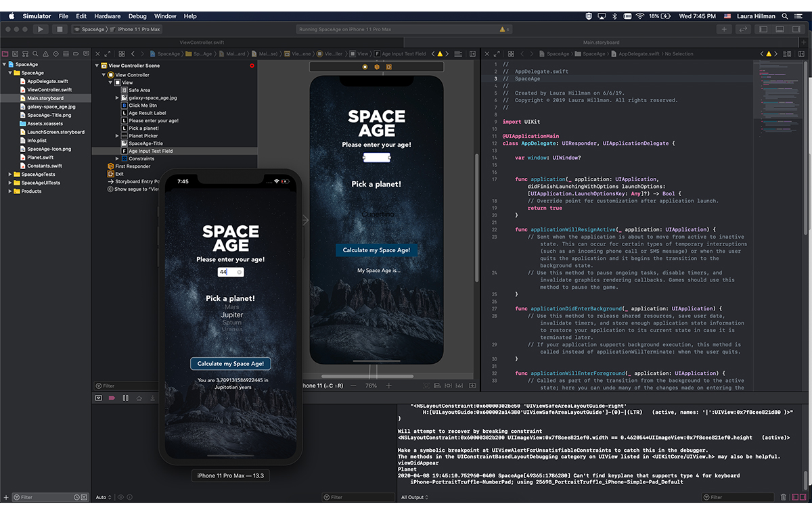
Task: Open the Debug menu in menu bar
Action: tap(137, 16)
